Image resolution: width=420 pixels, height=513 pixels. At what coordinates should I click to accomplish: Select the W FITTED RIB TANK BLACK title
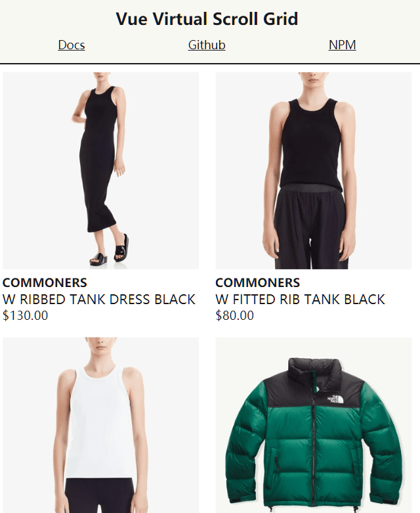[x=300, y=300]
